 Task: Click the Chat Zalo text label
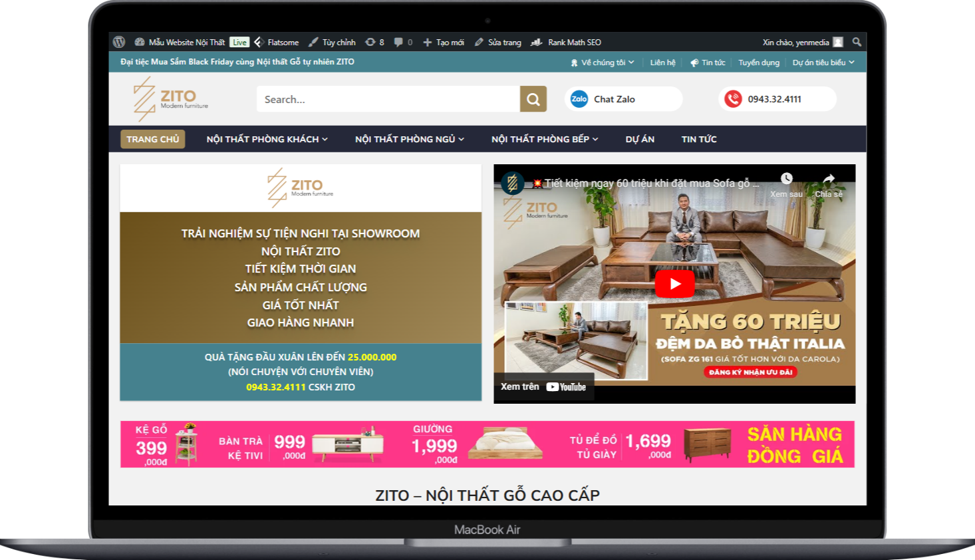(x=615, y=99)
